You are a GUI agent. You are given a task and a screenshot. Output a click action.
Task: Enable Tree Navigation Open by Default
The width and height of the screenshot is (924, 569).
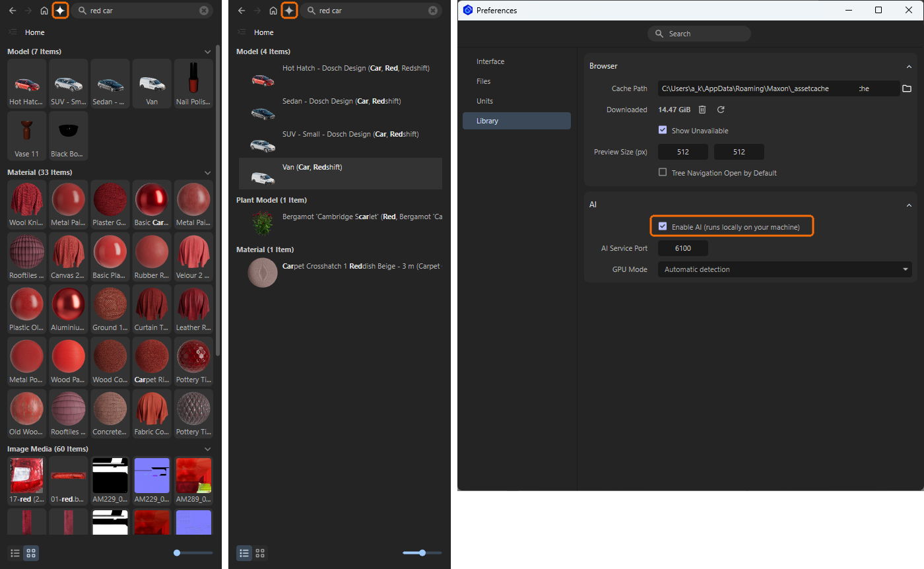tap(663, 172)
